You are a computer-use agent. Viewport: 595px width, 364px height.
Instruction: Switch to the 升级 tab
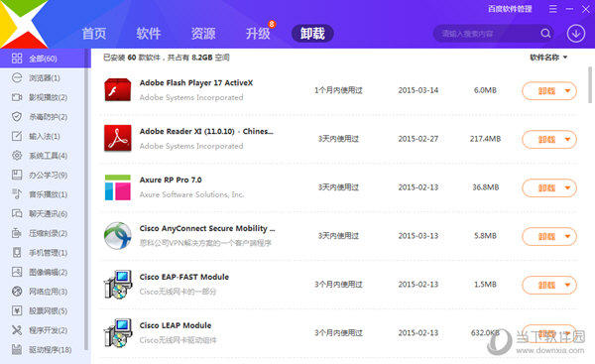tap(258, 34)
